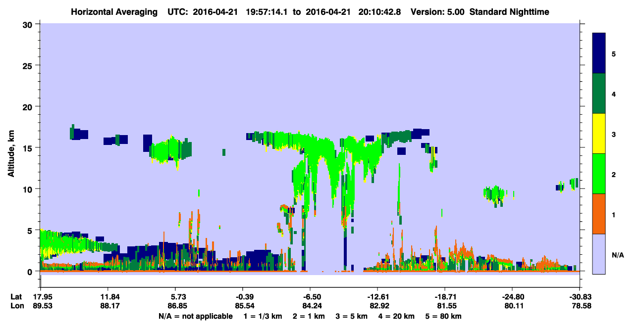Screen dimensions: 644x330
Task: Click the latitude value 17.95
Action: click(x=43, y=297)
